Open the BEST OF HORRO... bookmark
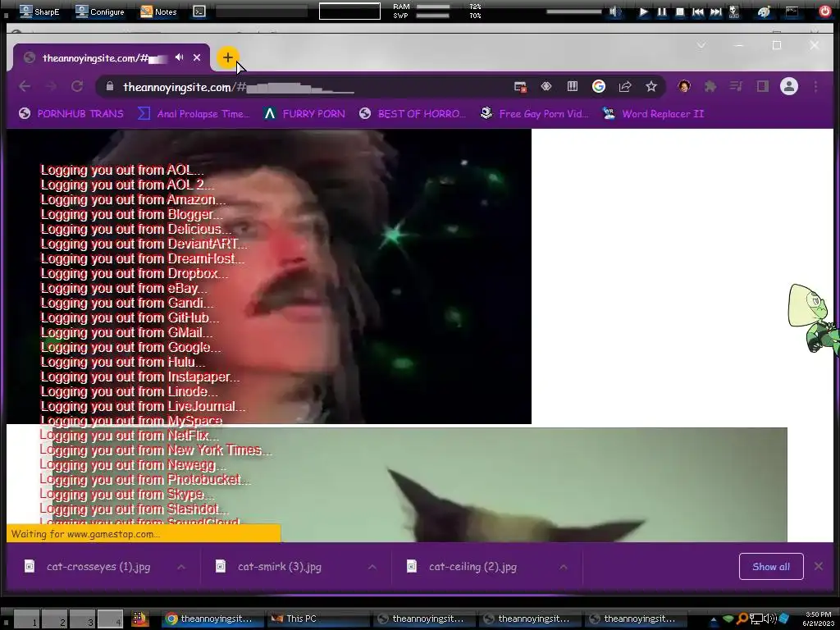840x630 pixels. (413, 113)
